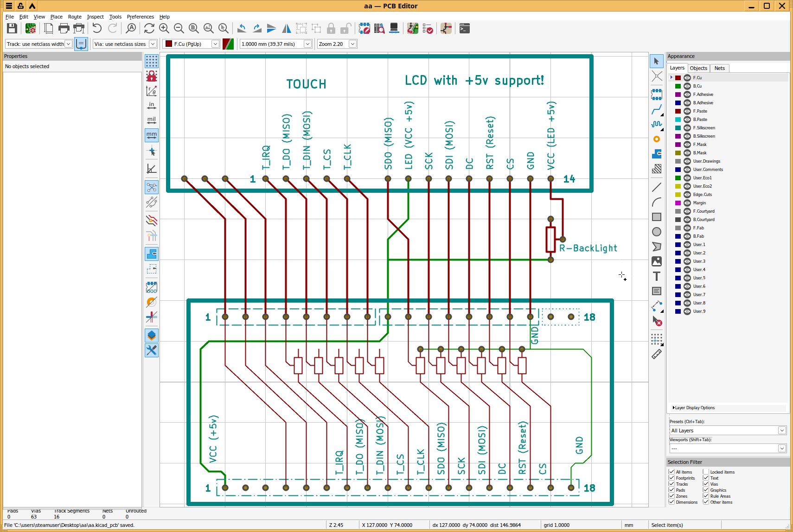Screen dimensions: 793x532
Task: Click the Undo arrow icon
Action: click(97, 29)
